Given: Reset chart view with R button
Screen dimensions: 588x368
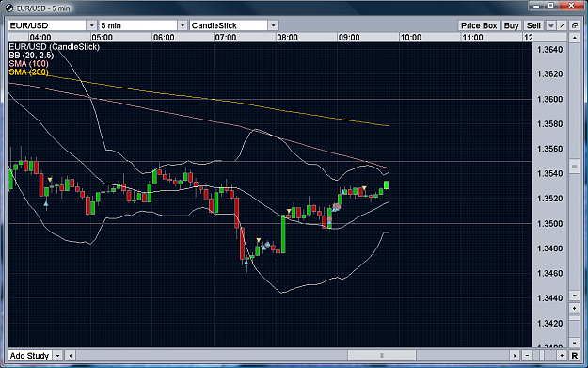Looking at the screenshot, I should 575,356.
